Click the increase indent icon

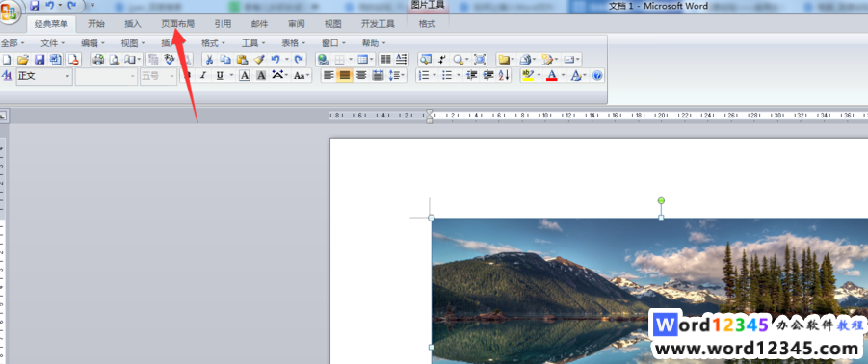(x=488, y=75)
